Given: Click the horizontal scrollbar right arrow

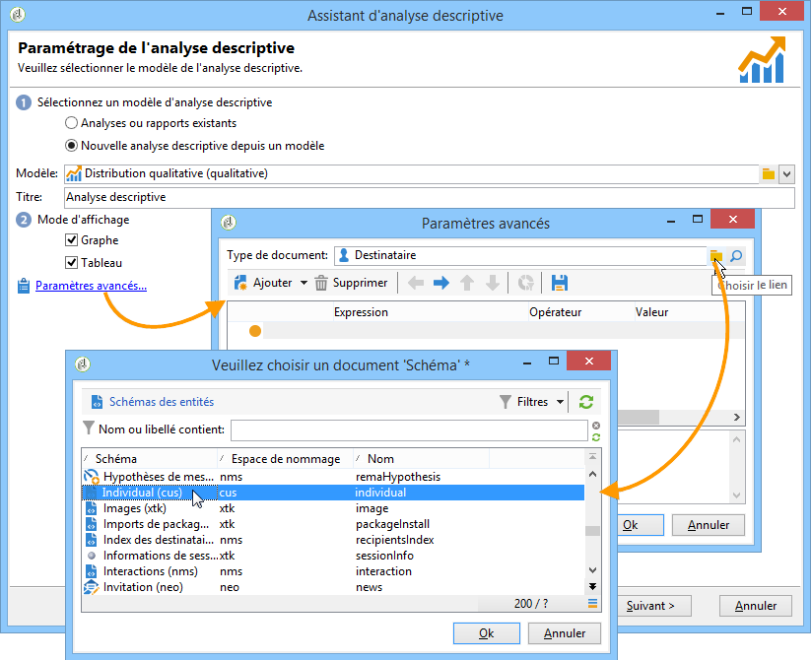Looking at the screenshot, I should coord(736,418).
